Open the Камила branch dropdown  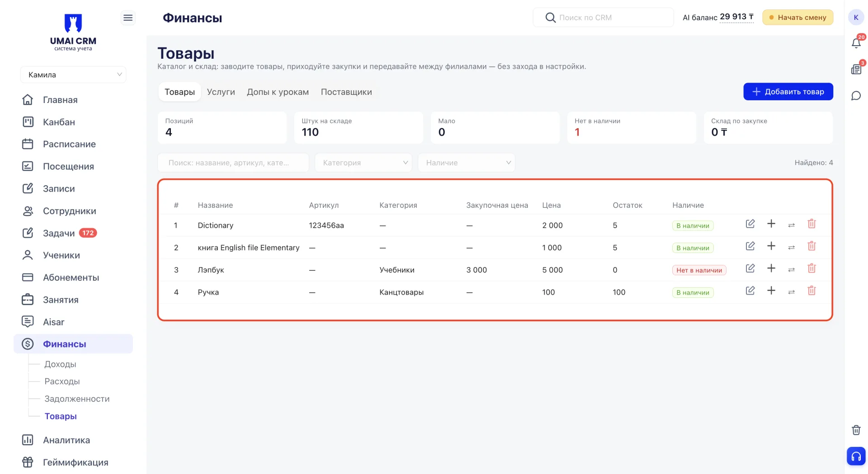73,75
